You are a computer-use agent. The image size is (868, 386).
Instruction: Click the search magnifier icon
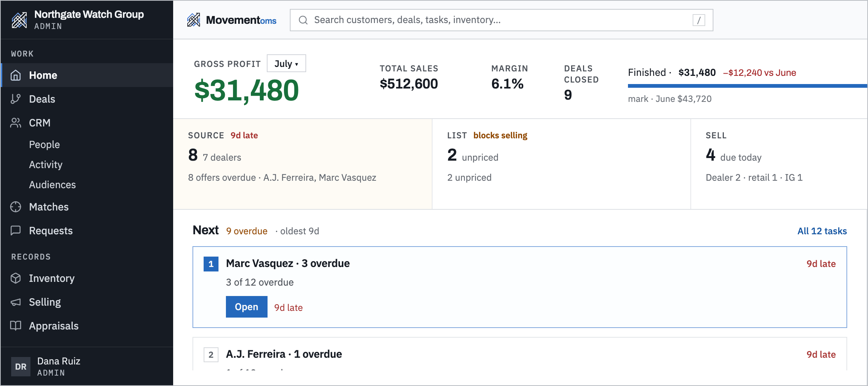303,20
